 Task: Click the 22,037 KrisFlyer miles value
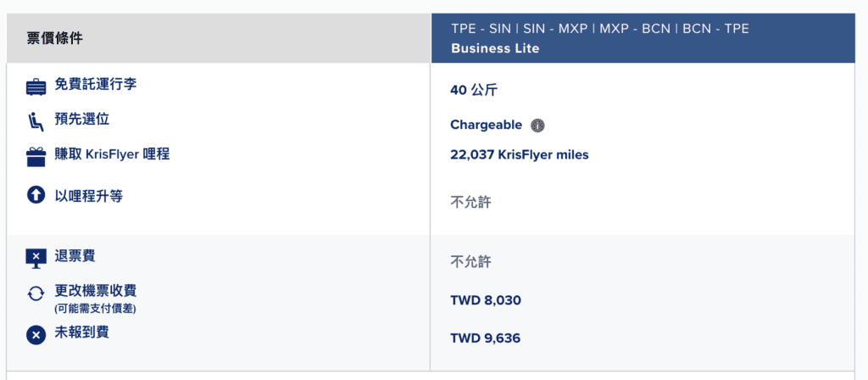(x=520, y=155)
